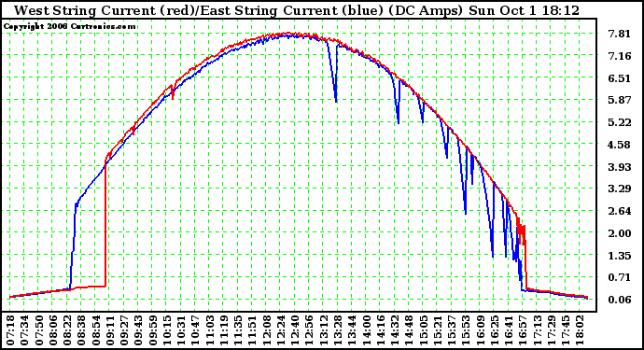Click the 15:05 time label
Image resolution: width=644 pixels, height=350 pixels.
423,330
